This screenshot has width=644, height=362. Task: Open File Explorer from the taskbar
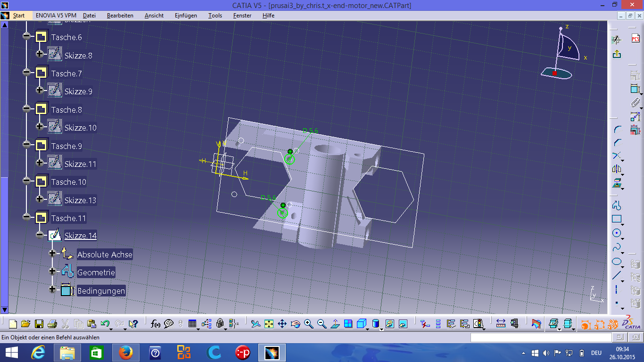67,353
